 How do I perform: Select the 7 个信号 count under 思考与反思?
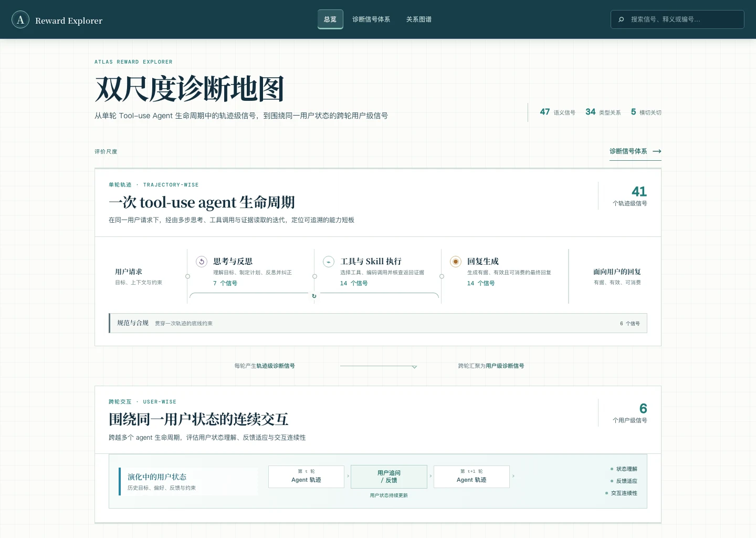225,283
